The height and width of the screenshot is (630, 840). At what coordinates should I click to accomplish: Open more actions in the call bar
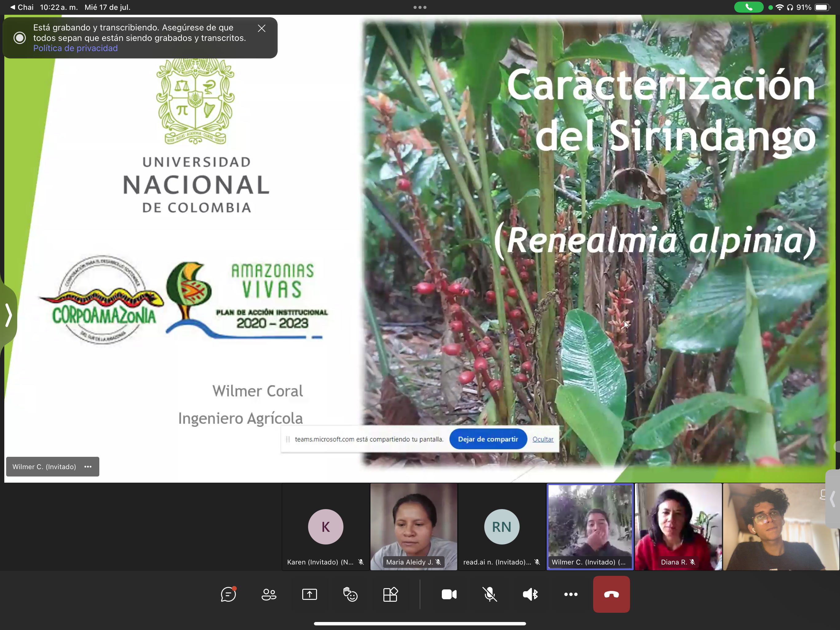[571, 594]
